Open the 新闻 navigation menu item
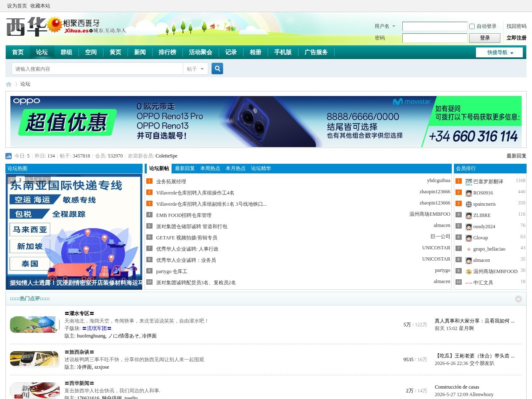The height and width of the screenshot is (399, 532). click(140, 52)
